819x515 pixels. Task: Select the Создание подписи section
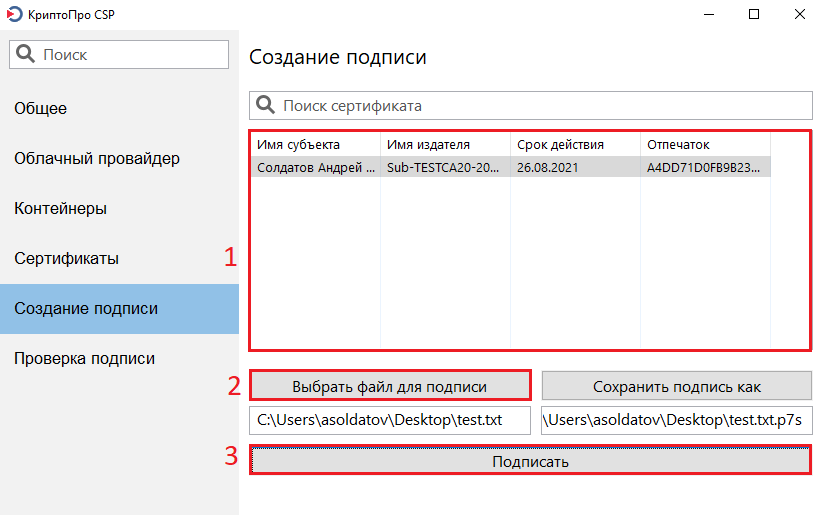[x=119, y=309]
